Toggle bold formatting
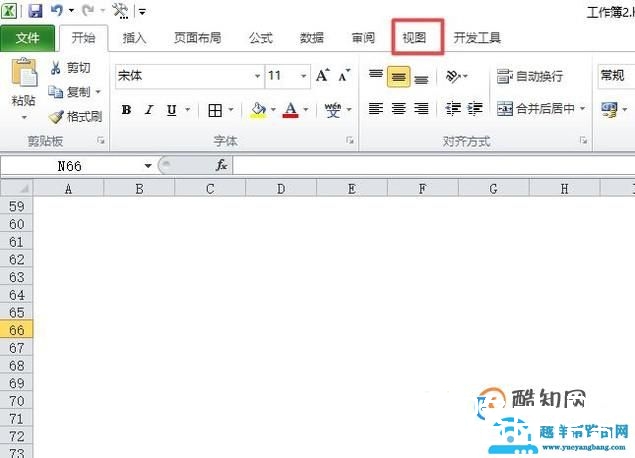635x458 pixels. point(126,110)
